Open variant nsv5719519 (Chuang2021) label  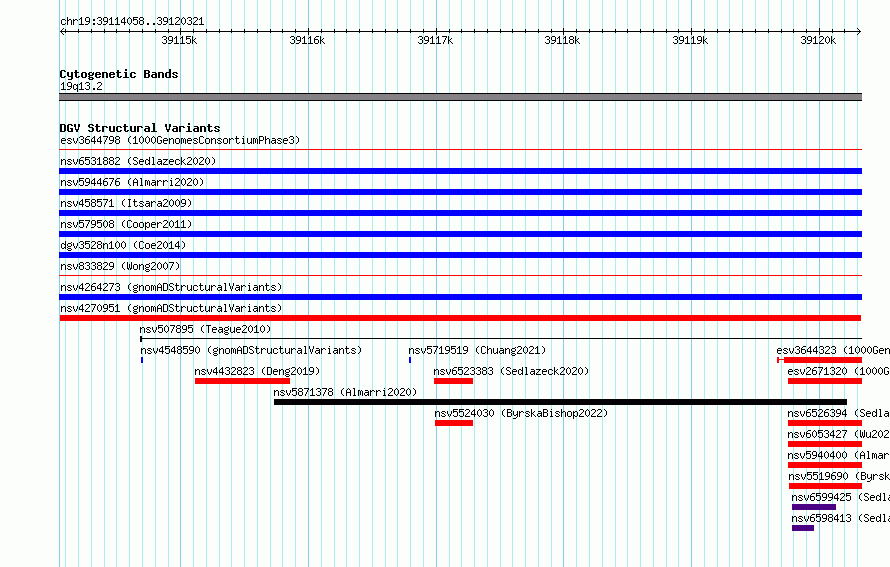point(477,350)
